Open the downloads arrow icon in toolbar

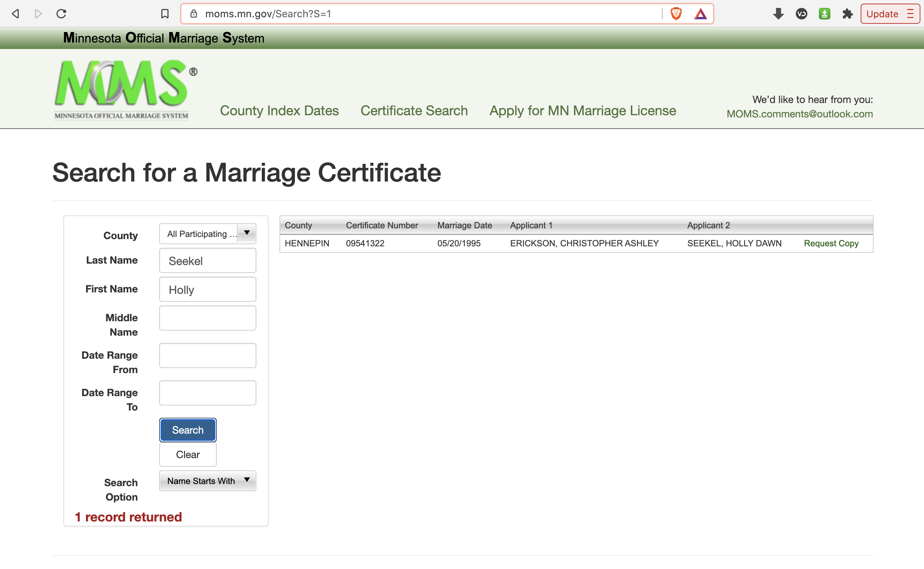click(x=778, y=14)
